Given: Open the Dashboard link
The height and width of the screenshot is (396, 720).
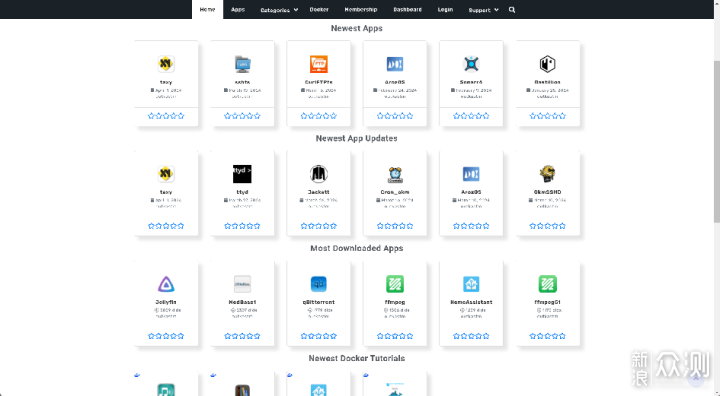Looking at the screenshot, I should point(407,9).
